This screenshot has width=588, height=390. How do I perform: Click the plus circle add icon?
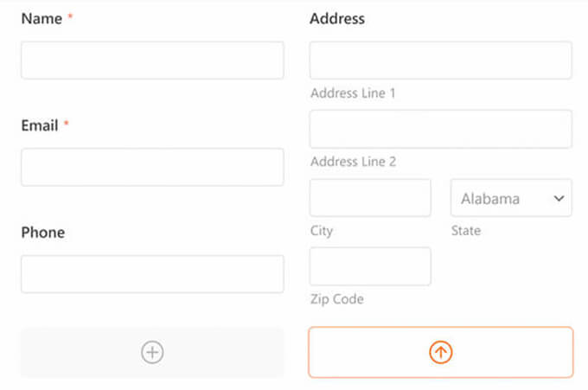coord(152,352)
